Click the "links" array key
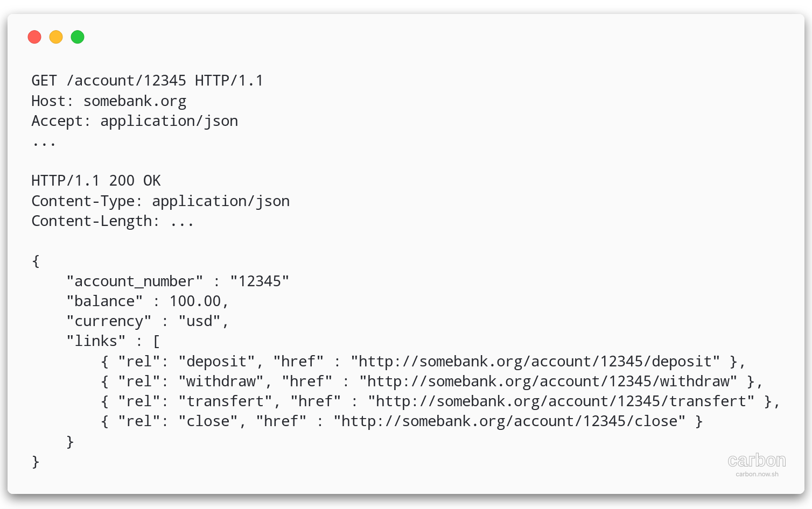This screenshot has width=812, height=509. pyautogui.click(x=96, y=341)
